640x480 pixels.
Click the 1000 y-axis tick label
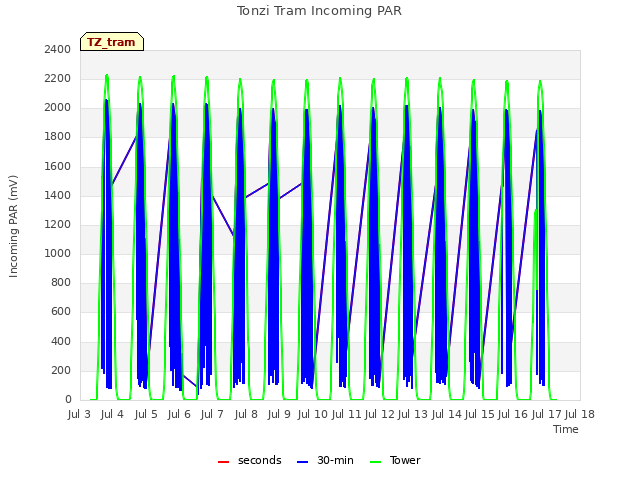tap(58, 253)
